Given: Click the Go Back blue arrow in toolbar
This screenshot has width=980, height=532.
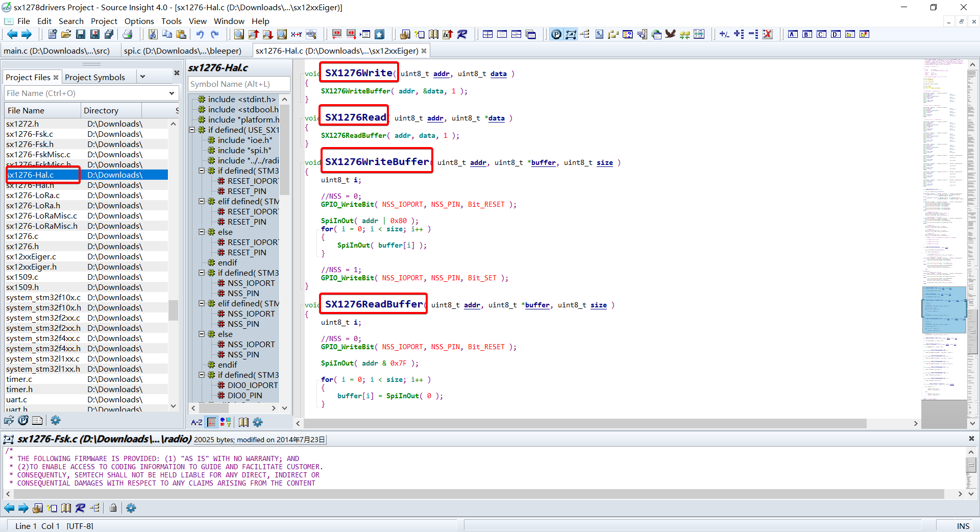Looking at the screenshot, I should 12,34.
